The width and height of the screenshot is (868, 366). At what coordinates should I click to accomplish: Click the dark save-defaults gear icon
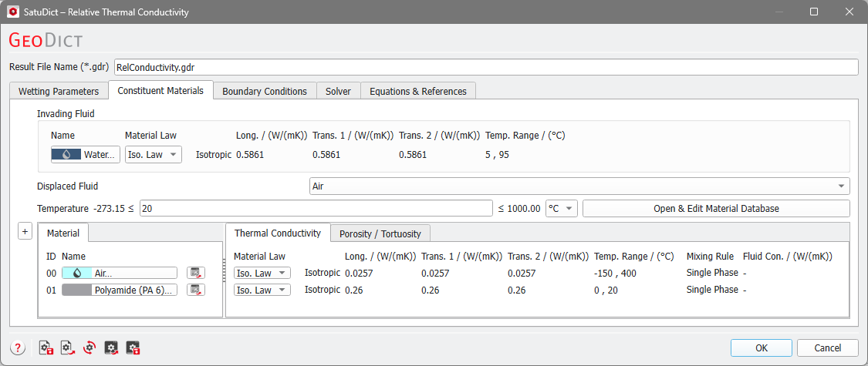133,348
